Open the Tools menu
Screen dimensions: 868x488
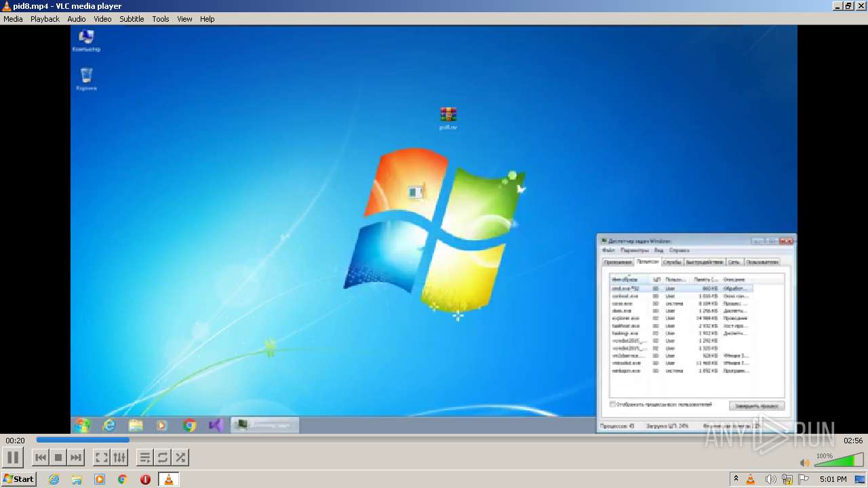coord(161,19)
